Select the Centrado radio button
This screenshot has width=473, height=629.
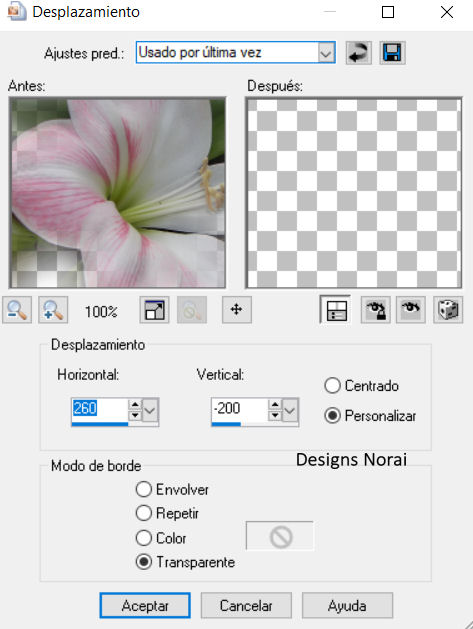(332, 386)
